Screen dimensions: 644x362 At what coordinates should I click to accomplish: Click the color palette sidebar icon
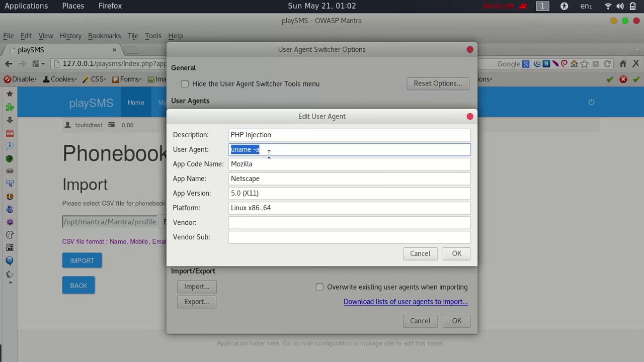pyautogui.click(x=10, y=235)
